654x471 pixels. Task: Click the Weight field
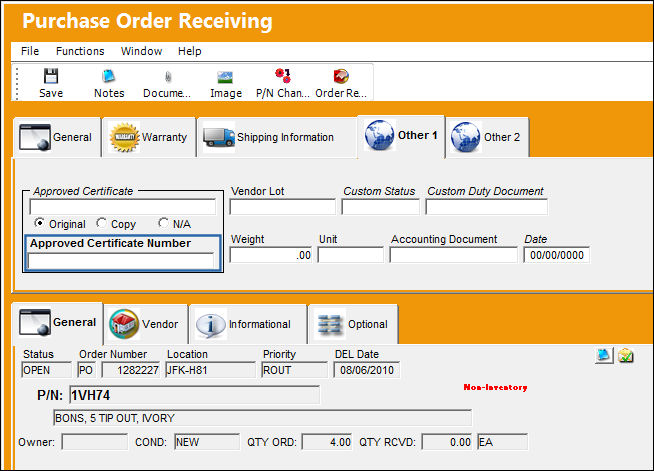(x=271, y=255)
